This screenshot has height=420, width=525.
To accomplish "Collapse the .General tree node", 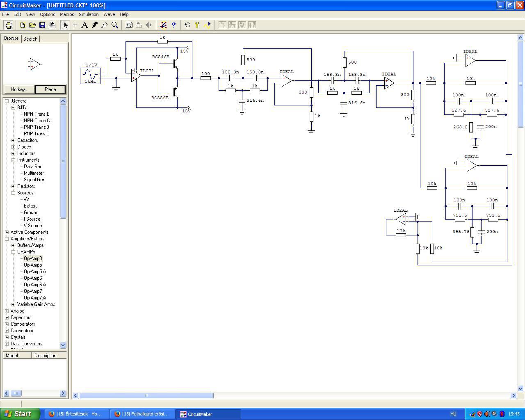I will pos(7,101).
